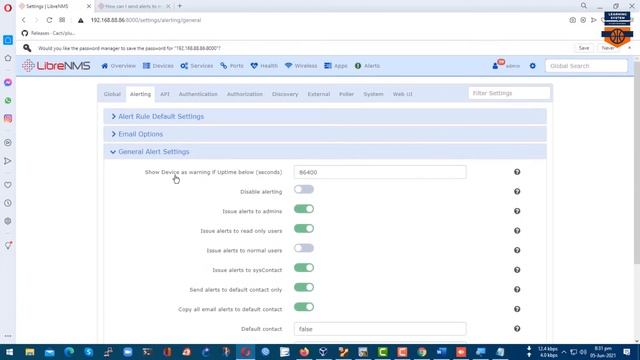Open bookmarks heart icon in Opera sidebar
640x360 pixels.
pos(8,185)
